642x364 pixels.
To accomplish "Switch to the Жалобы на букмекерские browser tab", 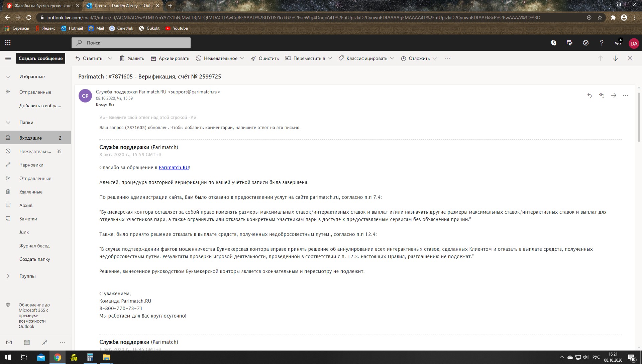I will (x=43, y=6).
